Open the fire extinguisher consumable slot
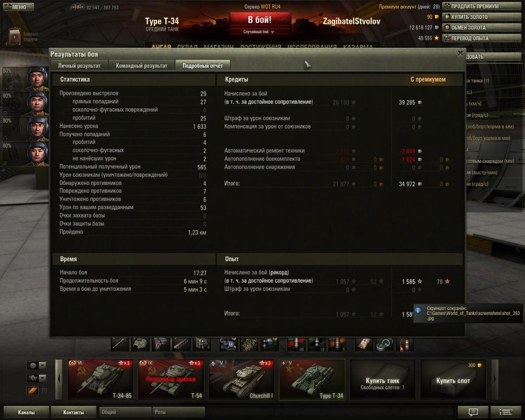This screenshot has width=525, height=420. click(x=405, y=344)
